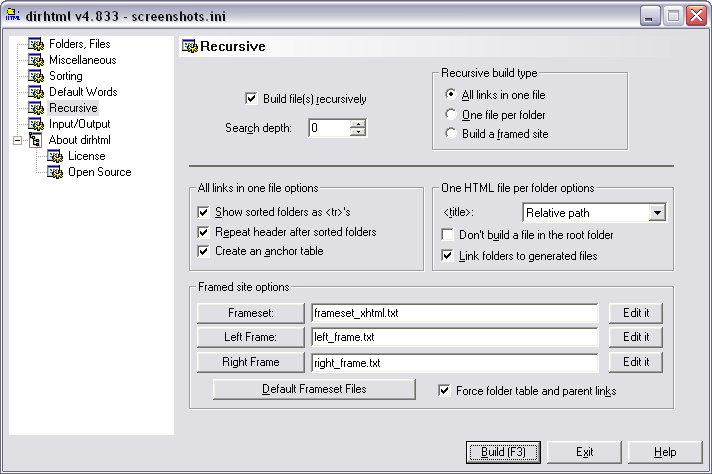Screen dimensions: 712x474
Task: Click the Sorting tree icon
Action: click(36, 76)
